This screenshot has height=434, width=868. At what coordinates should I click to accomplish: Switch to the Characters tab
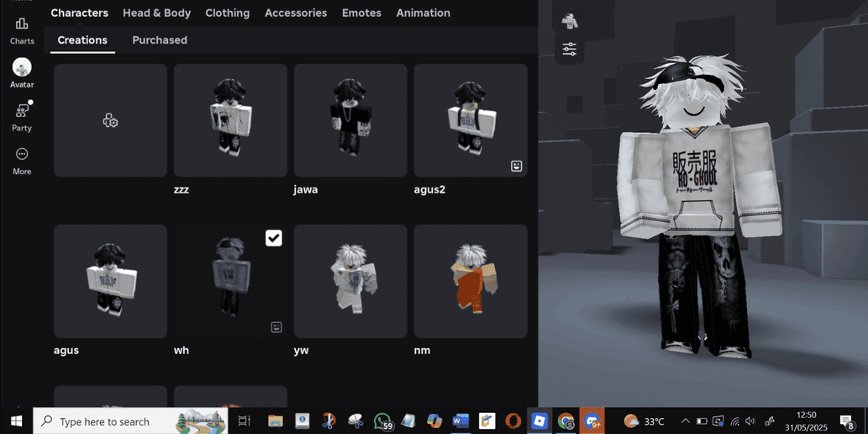pos(79,13)
